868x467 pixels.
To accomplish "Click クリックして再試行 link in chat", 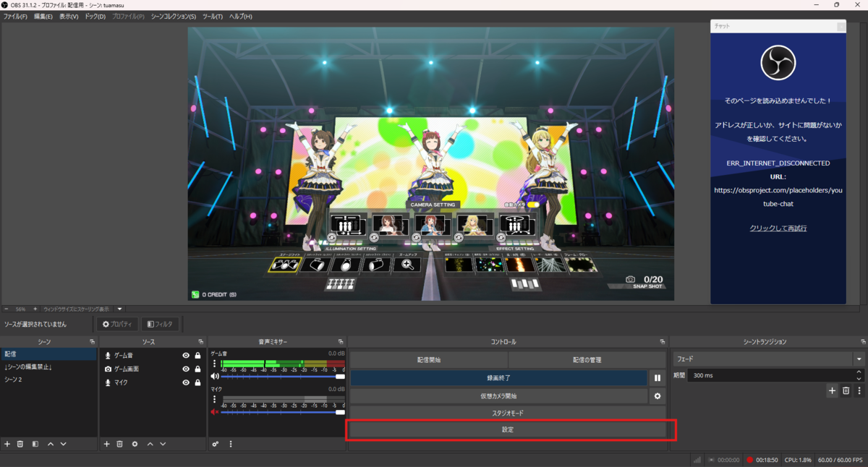I will coord(778,228).
